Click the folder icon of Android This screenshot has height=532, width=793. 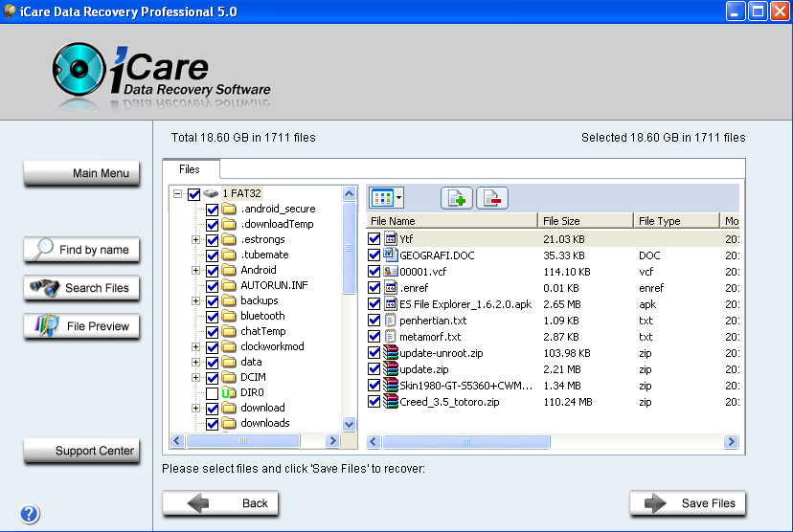coord(229,270)
